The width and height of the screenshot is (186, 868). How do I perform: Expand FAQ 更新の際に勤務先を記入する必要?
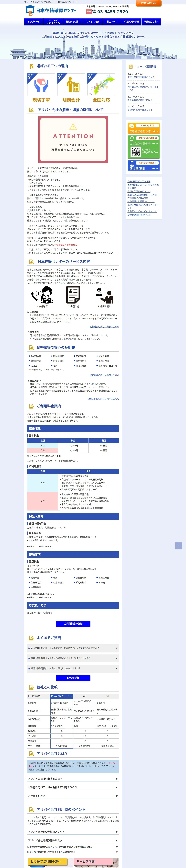pyautogui.click(x=73, y=658)
